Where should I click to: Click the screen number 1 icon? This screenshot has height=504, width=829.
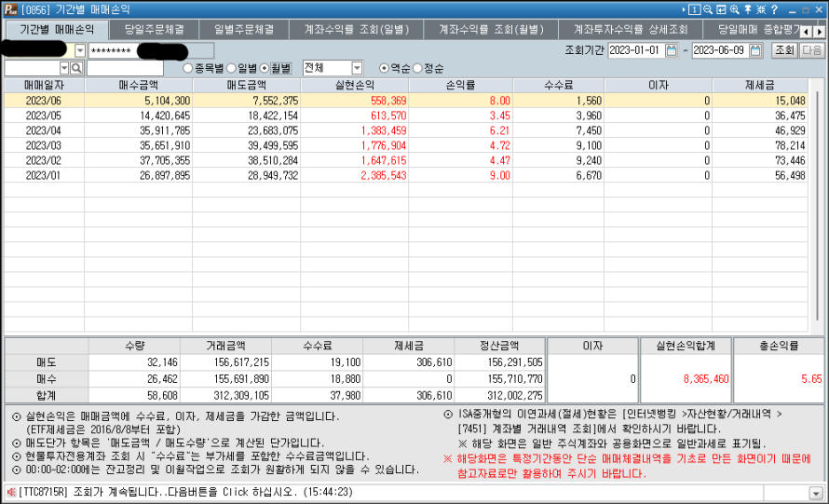click(695, 8)
